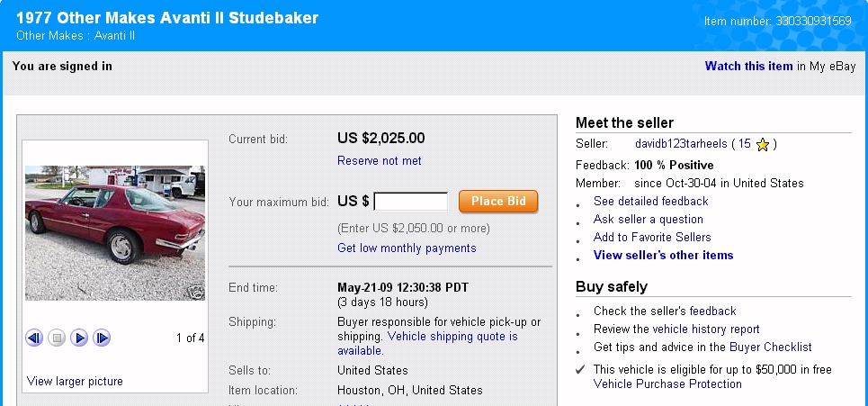Image resolution: width=868 pixels, height=406 pixels.
Task: Click the maximum bid input field
Action: click(x=410, y=202)
